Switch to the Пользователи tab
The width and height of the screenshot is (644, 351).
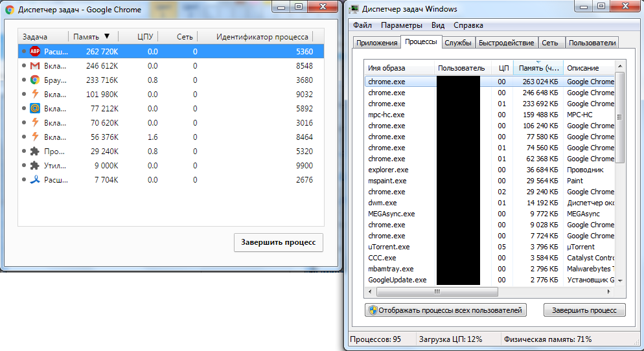click(592, 43)
